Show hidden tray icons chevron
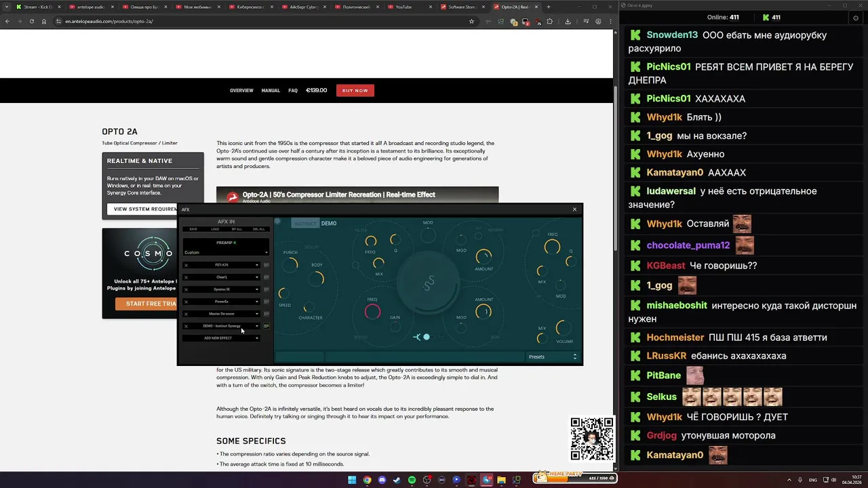Image resolution: width=868 pixels, height=488 pixels. pyautogui.click(x=790, y=480)
